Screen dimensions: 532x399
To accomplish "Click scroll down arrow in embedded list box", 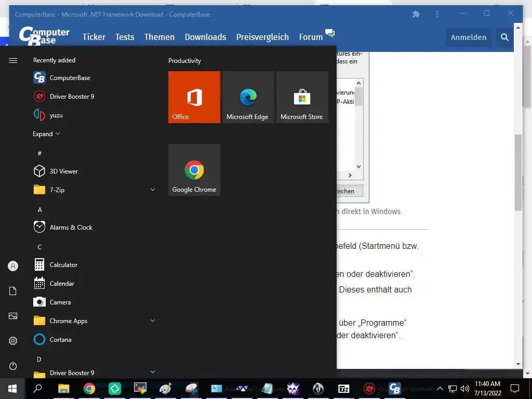I will pos(358,167).
